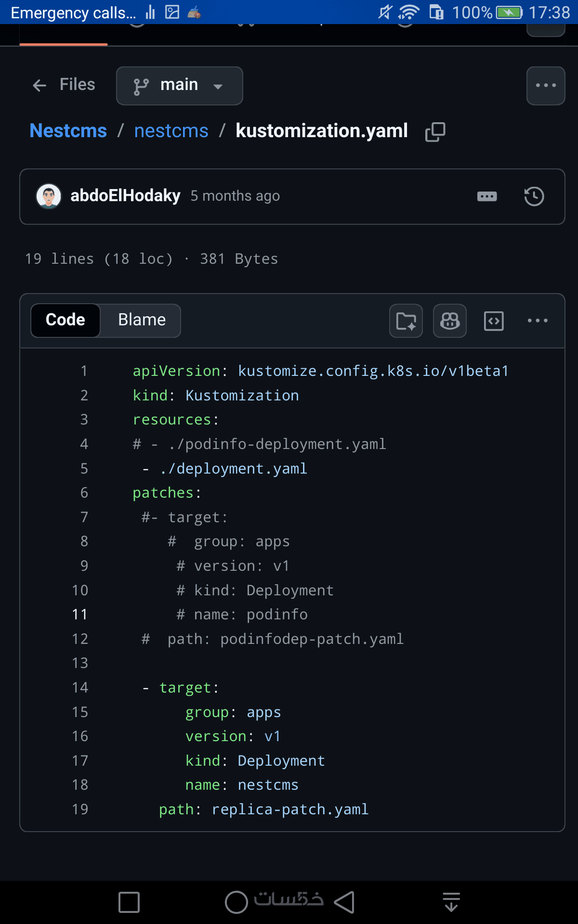Click line number 14
This screenshot has width=578, height=924.
tap(80, 688)
